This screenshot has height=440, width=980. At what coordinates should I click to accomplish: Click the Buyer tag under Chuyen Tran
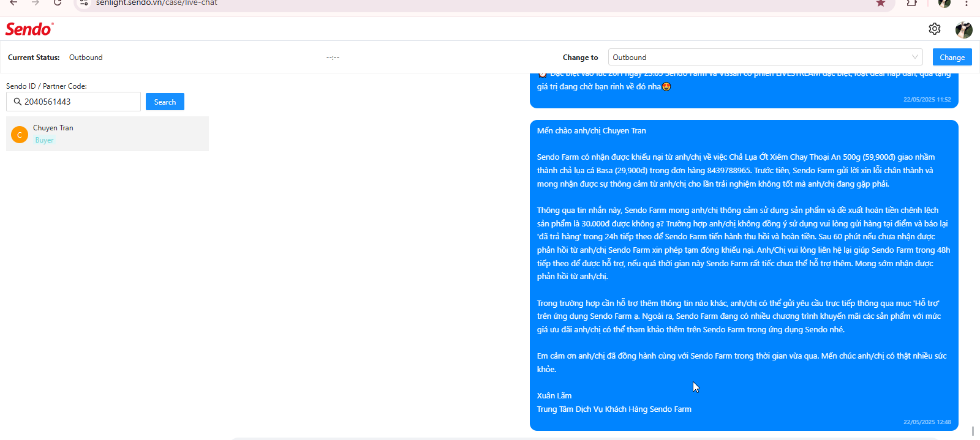click(x=44, y=140)
